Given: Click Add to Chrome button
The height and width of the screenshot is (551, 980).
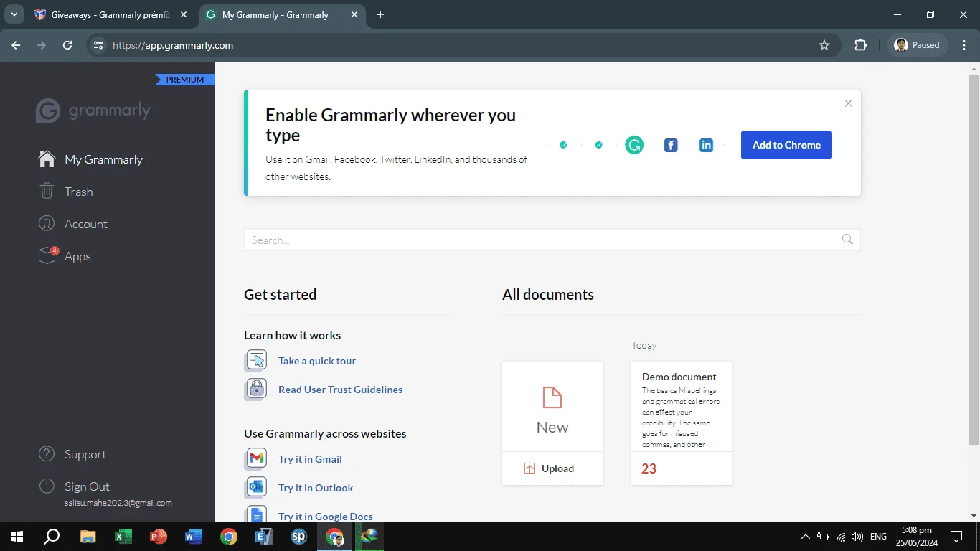Looking at the screenshot, I should 786,145.
